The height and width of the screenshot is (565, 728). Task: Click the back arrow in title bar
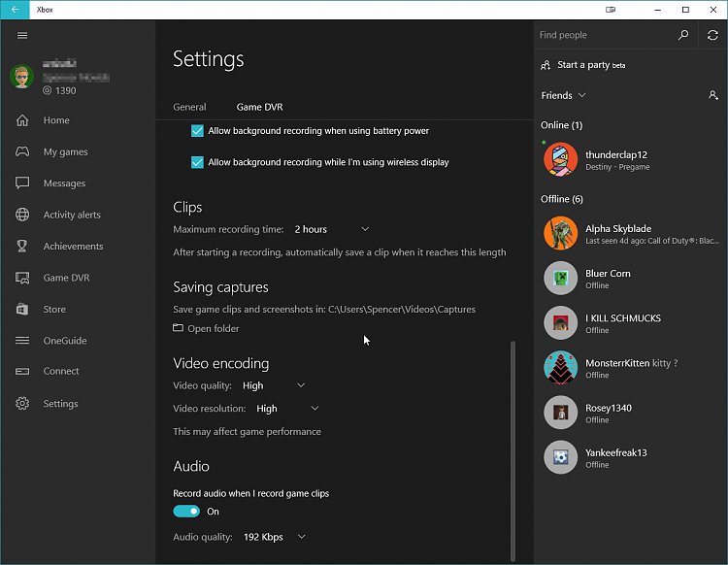point(15,10)
